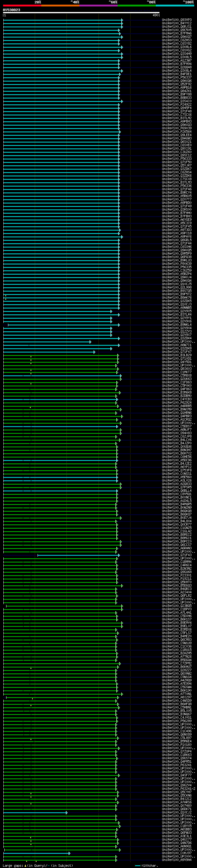Click the UniRef100_P62924 label
Viewport: 197px width, 868px height.
pos(177,403)
